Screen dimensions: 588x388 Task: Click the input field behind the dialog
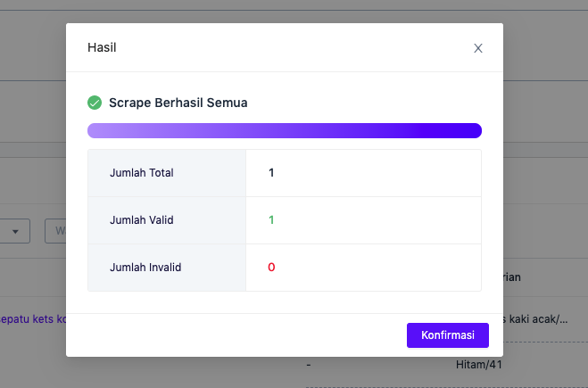55,231
